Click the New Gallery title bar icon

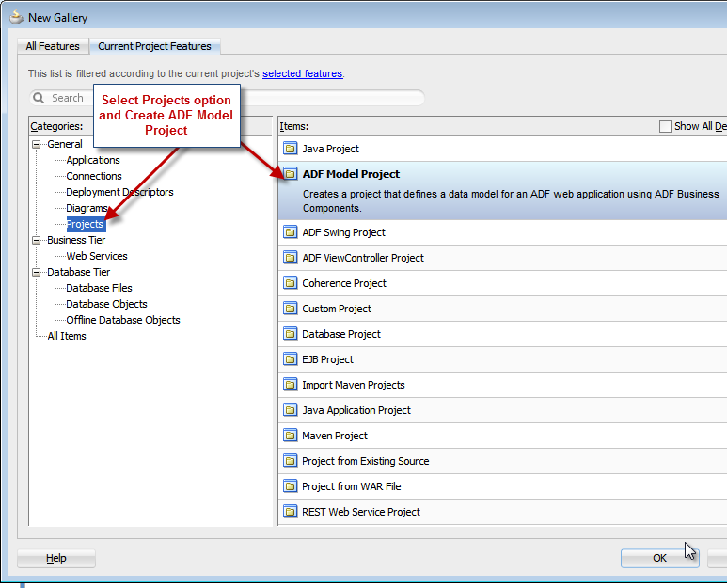[x=17, y=18]
